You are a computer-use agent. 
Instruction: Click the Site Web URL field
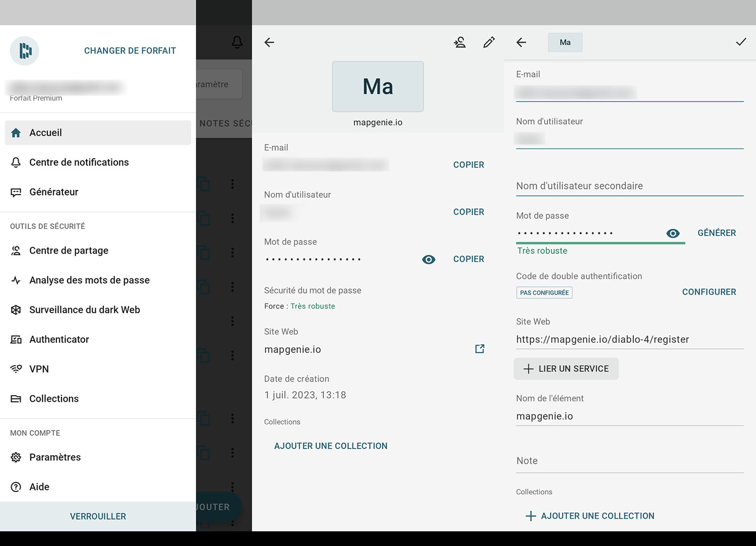click(630, 339)
